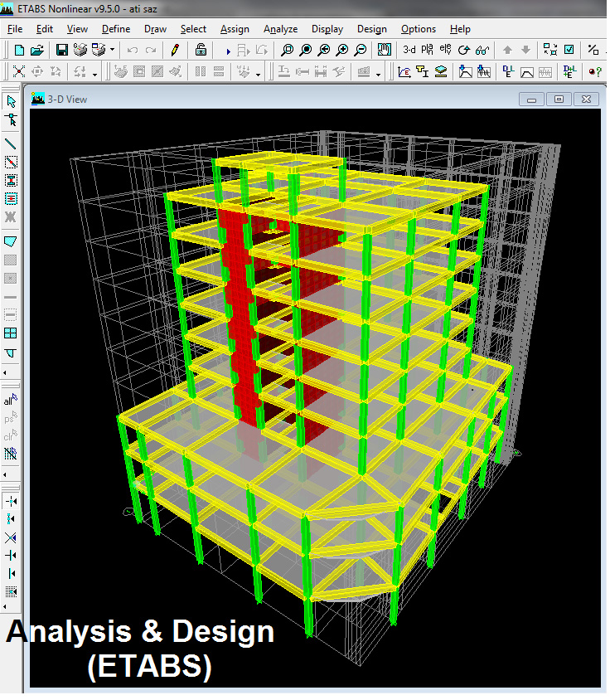Choose create lines in region tool
The height and width of the screenshot is (700, 610).
[11, 162]
